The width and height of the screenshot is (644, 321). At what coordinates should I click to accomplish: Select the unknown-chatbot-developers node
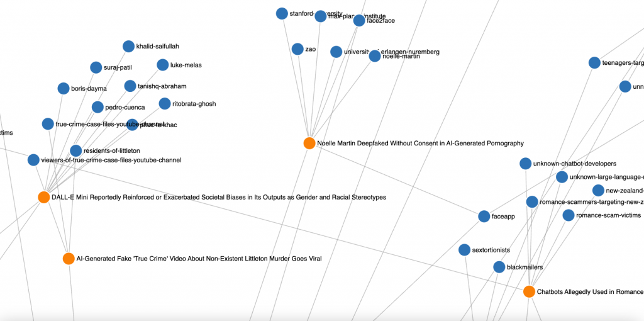pyautogui.click(x=525, y=164)
